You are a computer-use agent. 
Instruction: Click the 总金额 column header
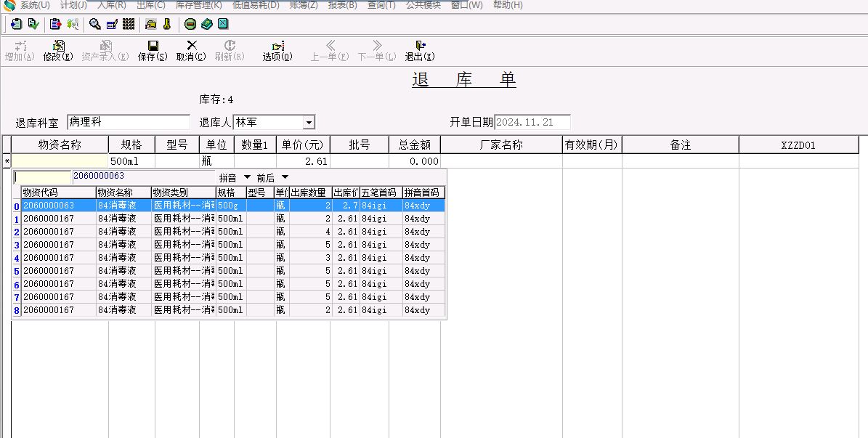415,145
